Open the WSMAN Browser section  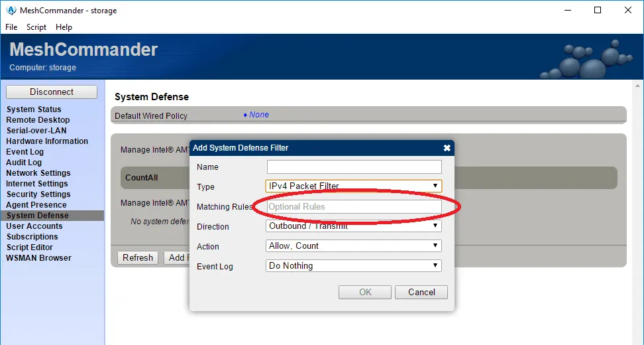pos(38,258)
